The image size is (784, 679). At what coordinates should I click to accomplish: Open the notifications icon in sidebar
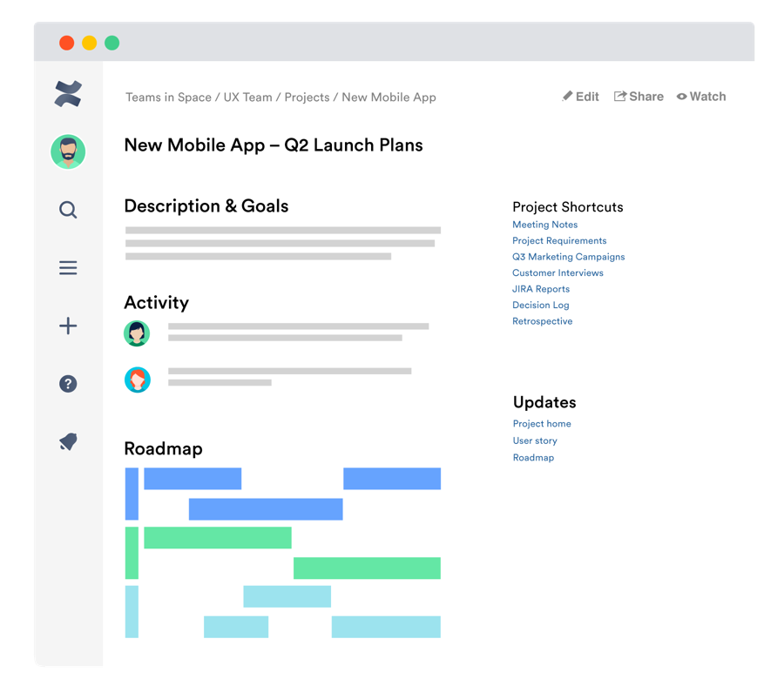click(69, 441)
